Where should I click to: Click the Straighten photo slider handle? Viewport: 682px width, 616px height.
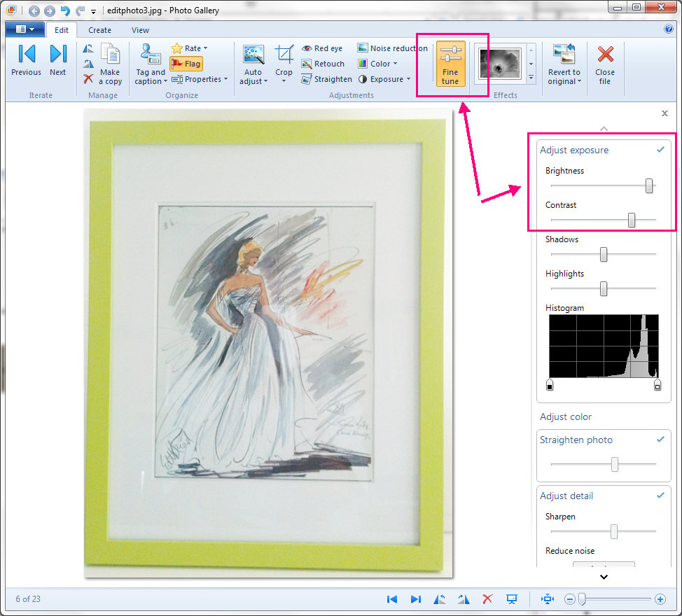click(615, 464)
